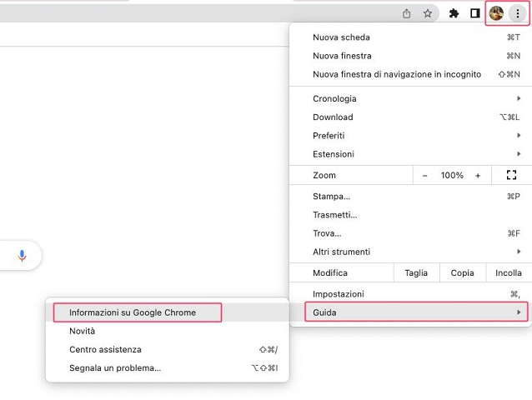Decrease zoom with the minus button
Screen dimensions: 532x400
(x=424, y=176)
